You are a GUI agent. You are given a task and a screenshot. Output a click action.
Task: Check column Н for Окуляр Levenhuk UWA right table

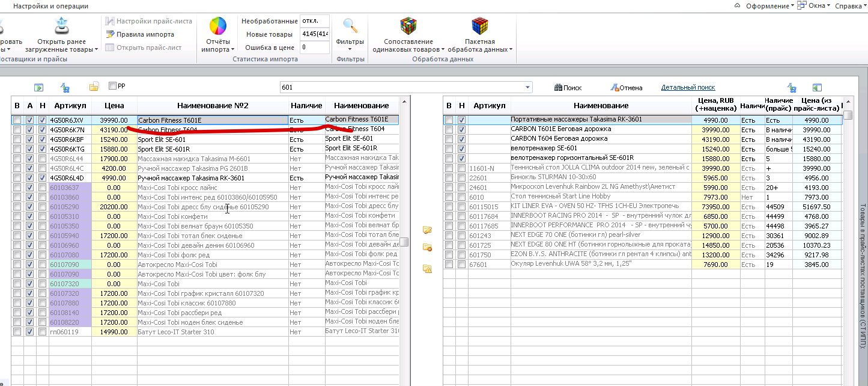[x=461, y=265]
